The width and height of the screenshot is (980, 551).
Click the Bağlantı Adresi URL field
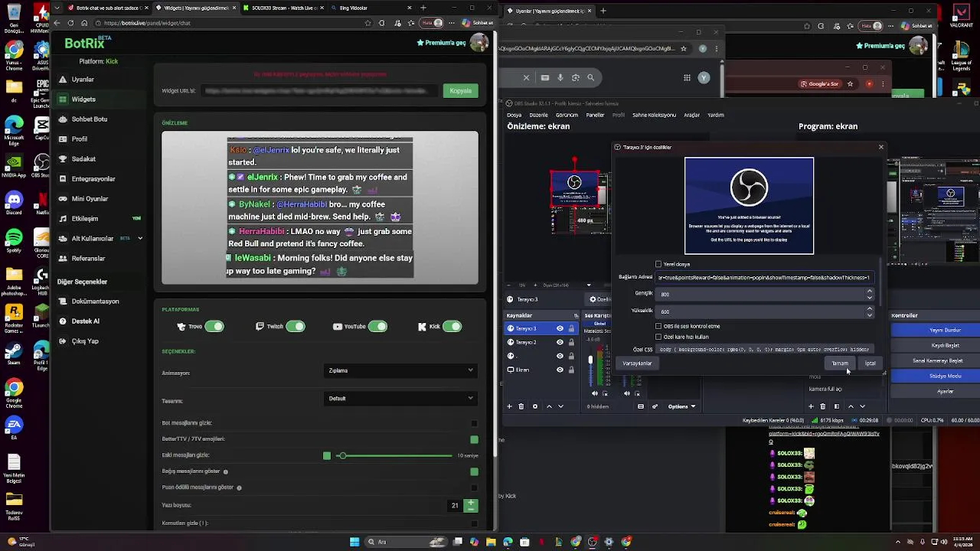pyautogui.click(x=763, y=277)
